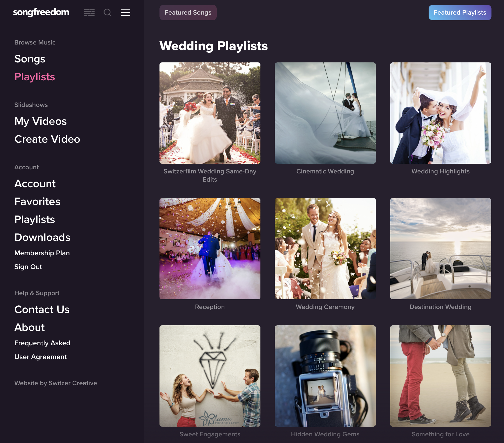This screenshot has height=443, width=504.
Task: Open the Downloads page
Action: click(42, 237)
